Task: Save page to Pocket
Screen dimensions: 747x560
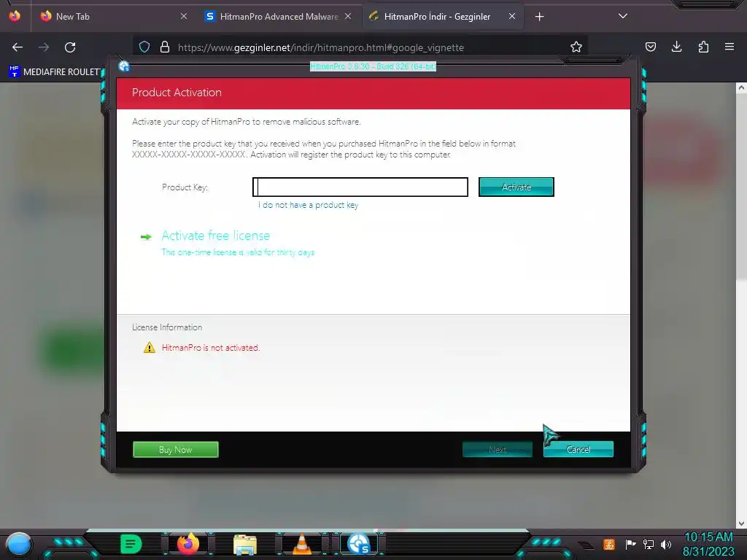Action: point(651,47)
